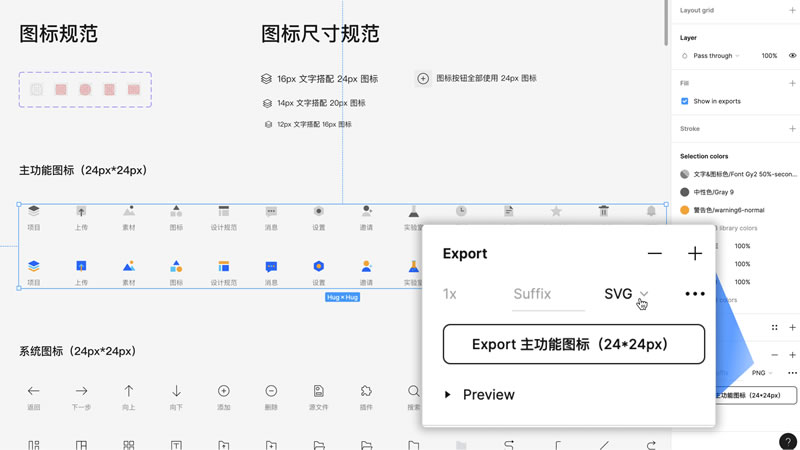Click the 返回 back arrow icon
The width and height of the screenshot is (800, 450).
pyautogui.click(x=34, y=391)
